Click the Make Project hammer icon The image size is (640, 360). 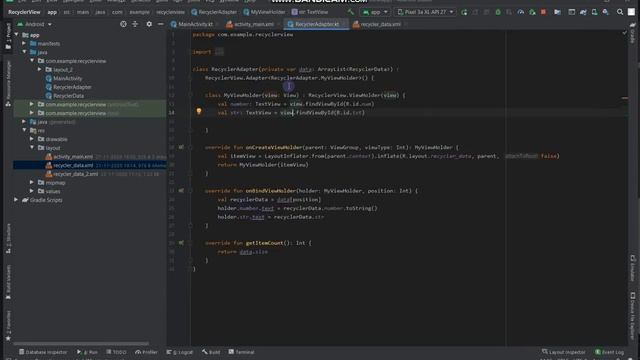pos(351,12)
